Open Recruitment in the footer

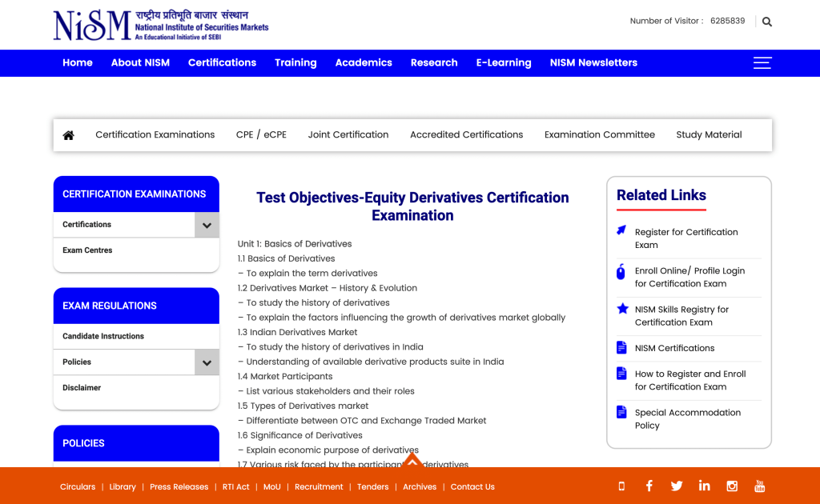click(x=319, y=486)
